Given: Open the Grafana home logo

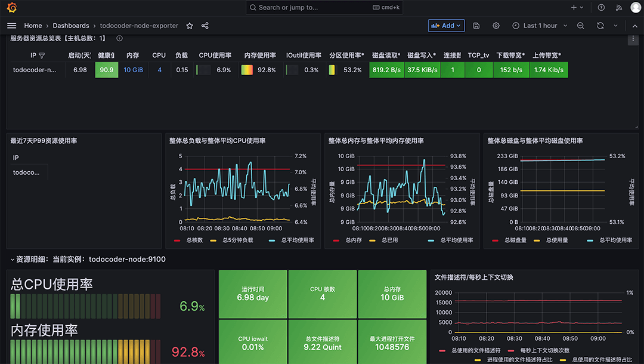Looking at the screenshot, I should (12, 7).
